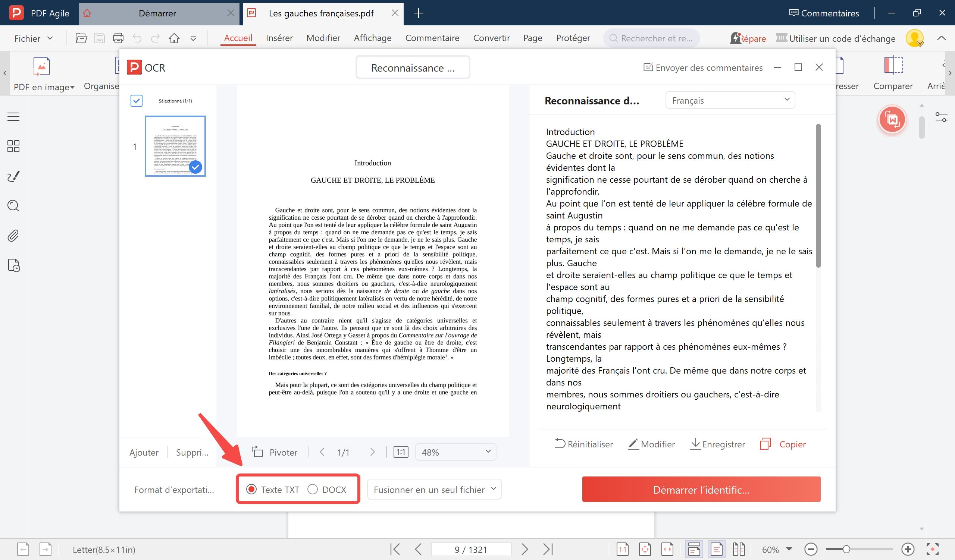The height and width of the screenshot is (560, 955).
Task: Open Français language dropdown
Action: pos(730,100)
